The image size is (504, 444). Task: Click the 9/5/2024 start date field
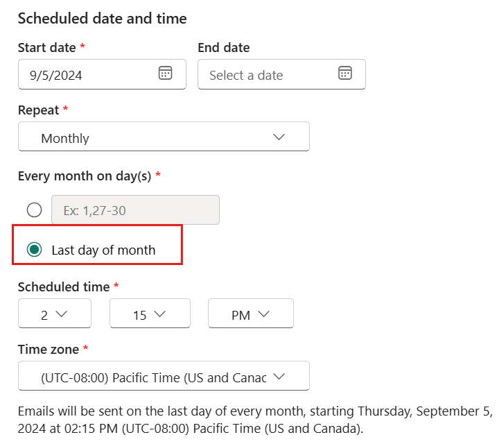[102, 74]
